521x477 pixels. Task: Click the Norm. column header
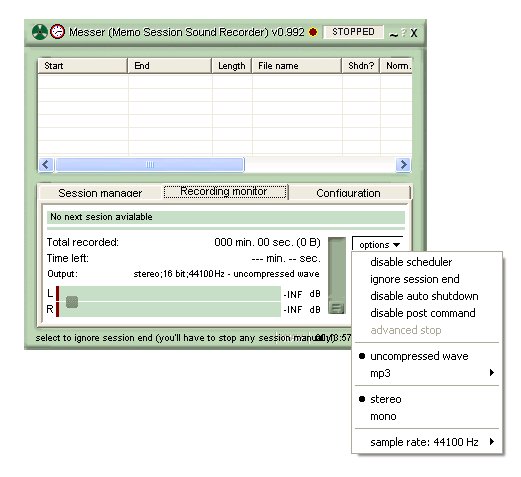(x=396, y=66)
